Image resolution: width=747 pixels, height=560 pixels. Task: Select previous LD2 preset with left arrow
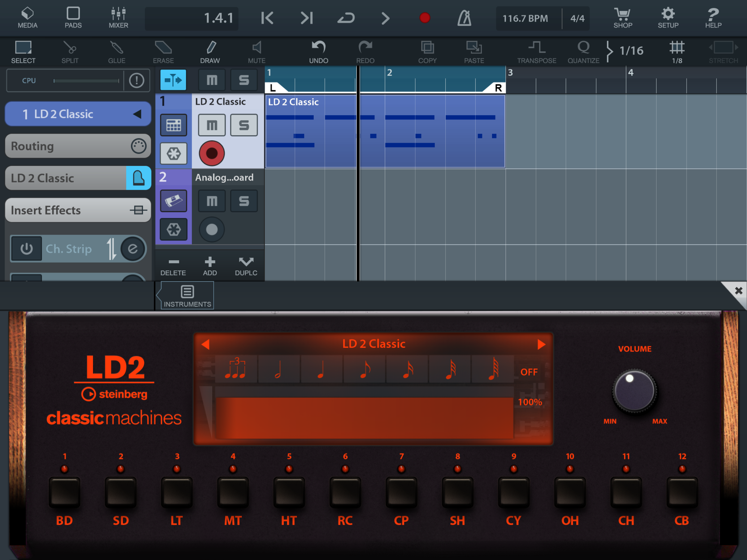(205, 344)
